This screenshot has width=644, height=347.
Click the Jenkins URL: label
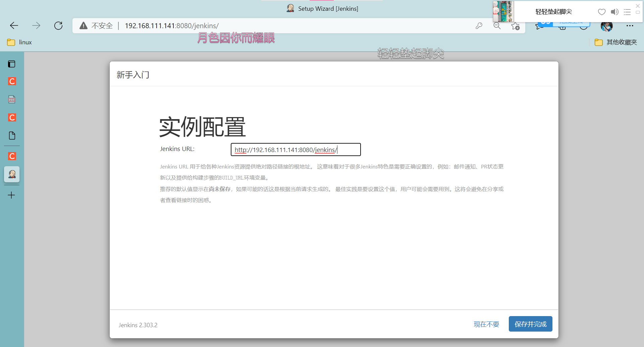point(177,149)
